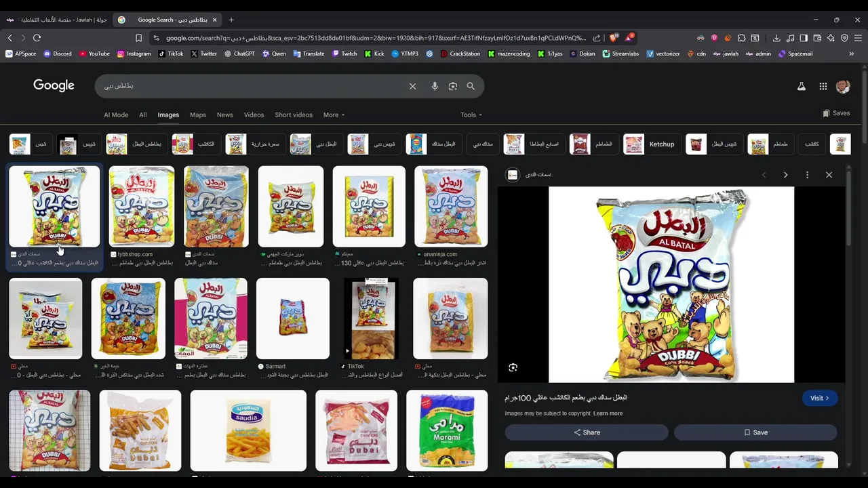
Task: Open the Learn more copyright link
Action: click(608, 413)
